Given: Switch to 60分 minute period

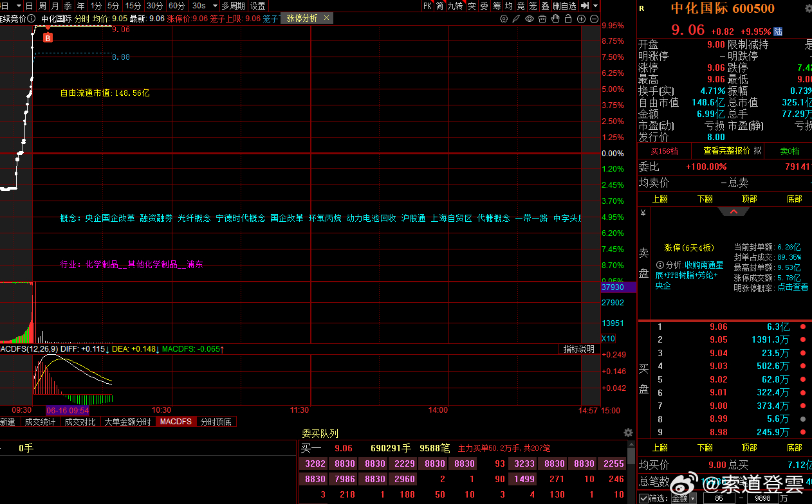Looking at the screenshot, I should click(177, 6).
